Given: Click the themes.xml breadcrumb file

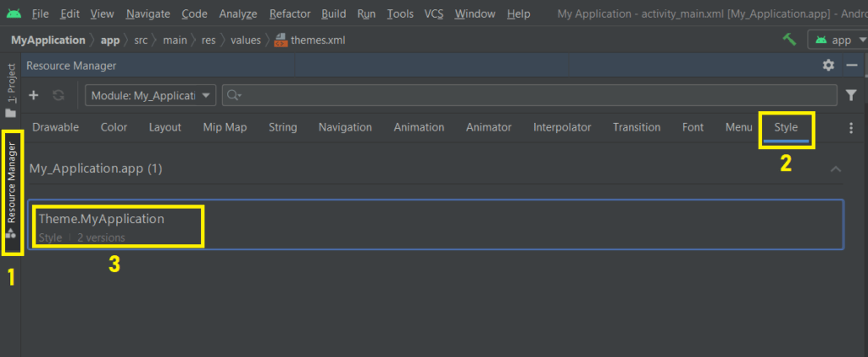Looking at the screenshot, I should coord(310,40).
